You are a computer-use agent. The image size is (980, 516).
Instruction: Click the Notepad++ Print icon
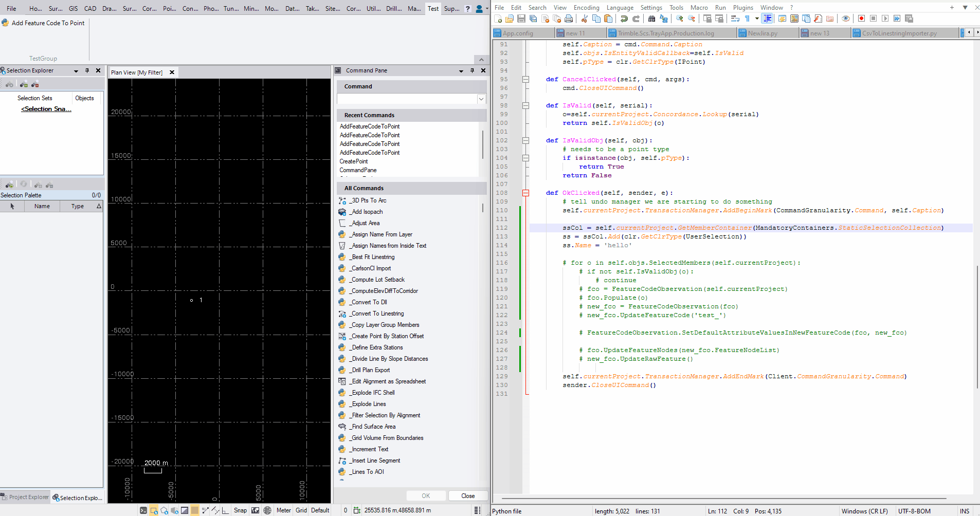569,19
